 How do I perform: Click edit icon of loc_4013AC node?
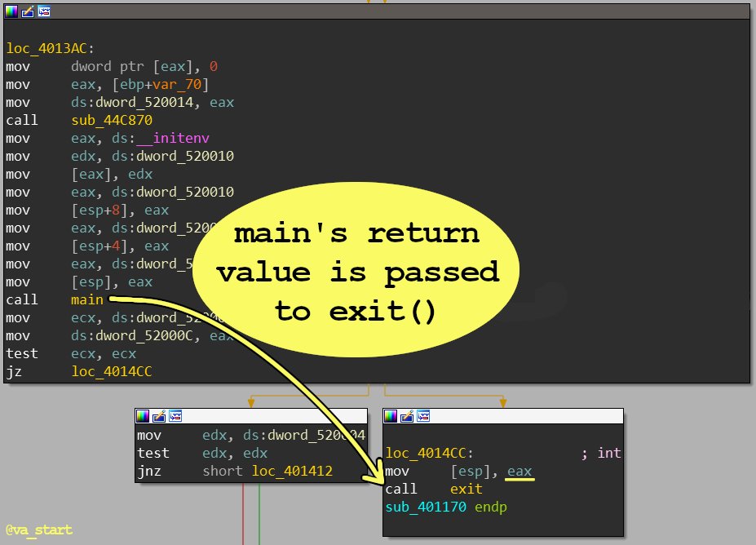[x=28, y=11]
